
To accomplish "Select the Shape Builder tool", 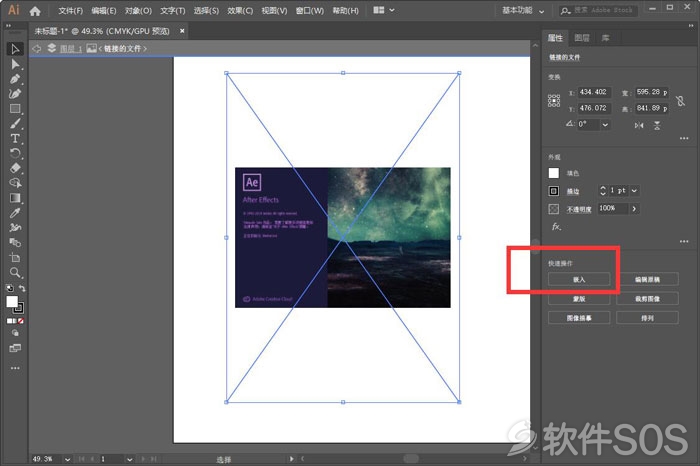I will click(15, 183).
